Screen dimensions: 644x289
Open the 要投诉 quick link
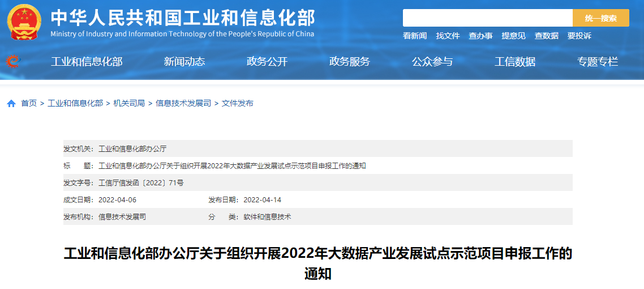click(x=579, y=36)
